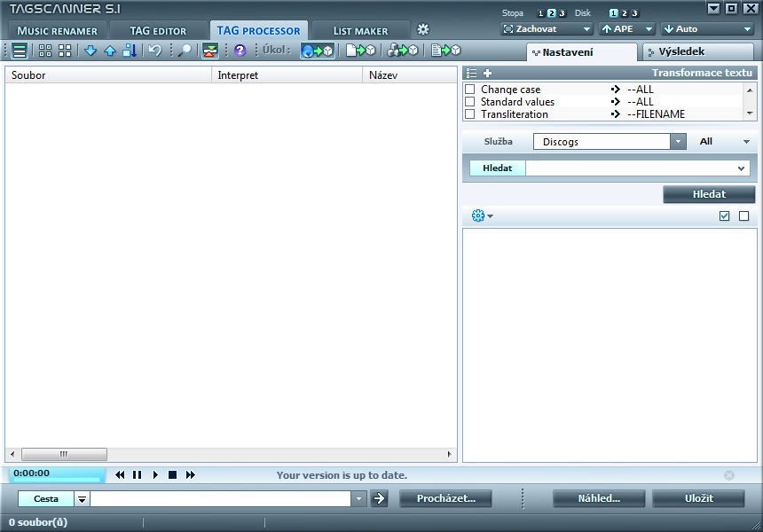Click the undo arrow in the toolbar

(x=155, y=51)
